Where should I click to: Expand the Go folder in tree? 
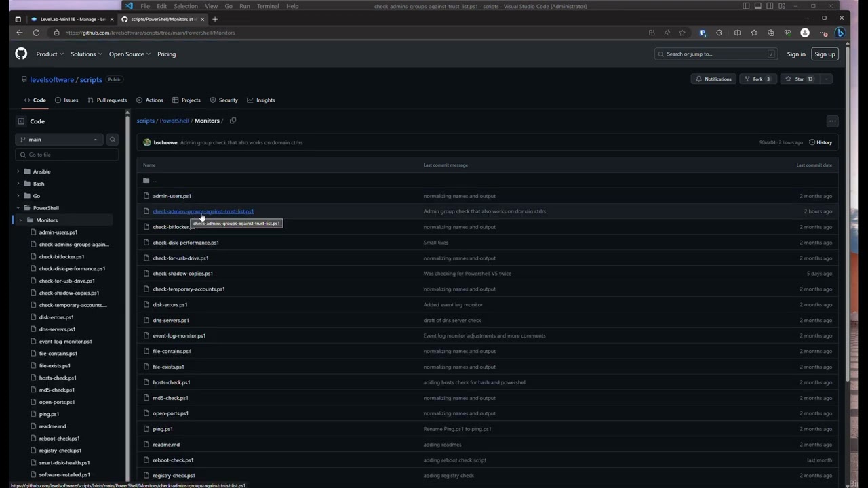pyautogui.click(x=18, y=196)
